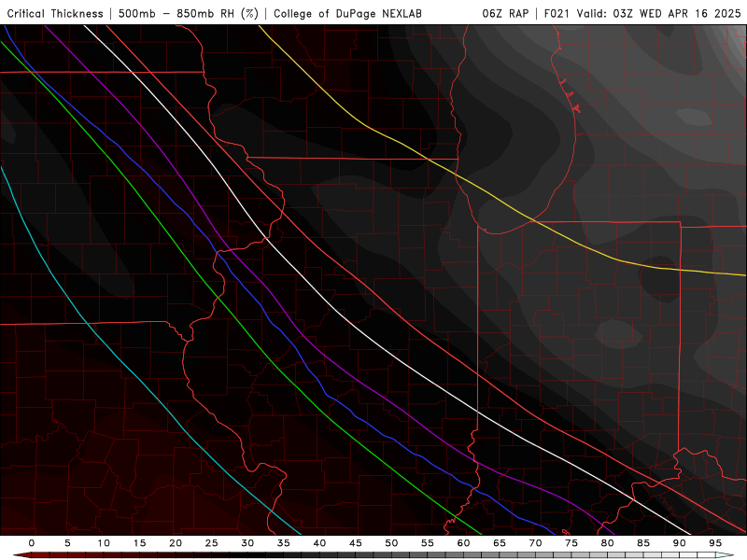
Task: Click the 65 value on color scale
Action: tap(500, 543)
